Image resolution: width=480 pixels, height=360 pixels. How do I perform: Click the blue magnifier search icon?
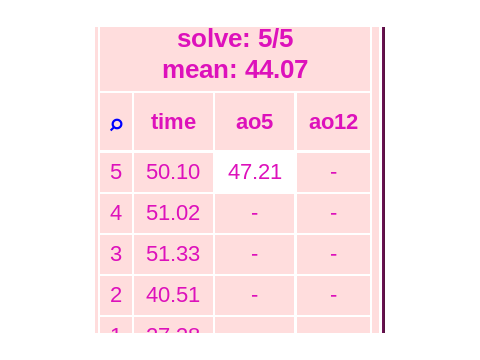tap(116, 125)
